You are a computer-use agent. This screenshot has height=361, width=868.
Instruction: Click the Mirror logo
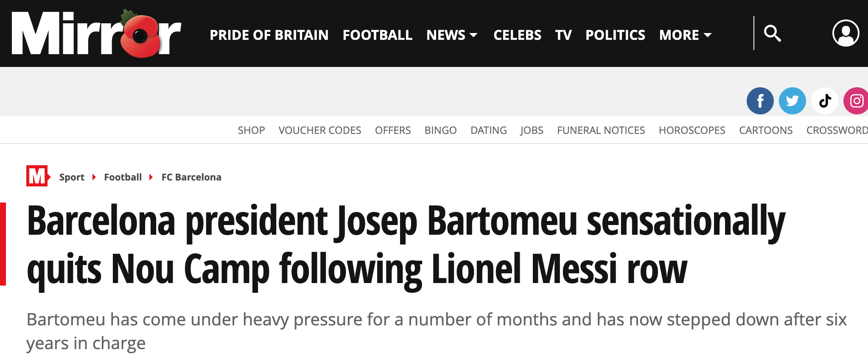click(x=96, y=34)
